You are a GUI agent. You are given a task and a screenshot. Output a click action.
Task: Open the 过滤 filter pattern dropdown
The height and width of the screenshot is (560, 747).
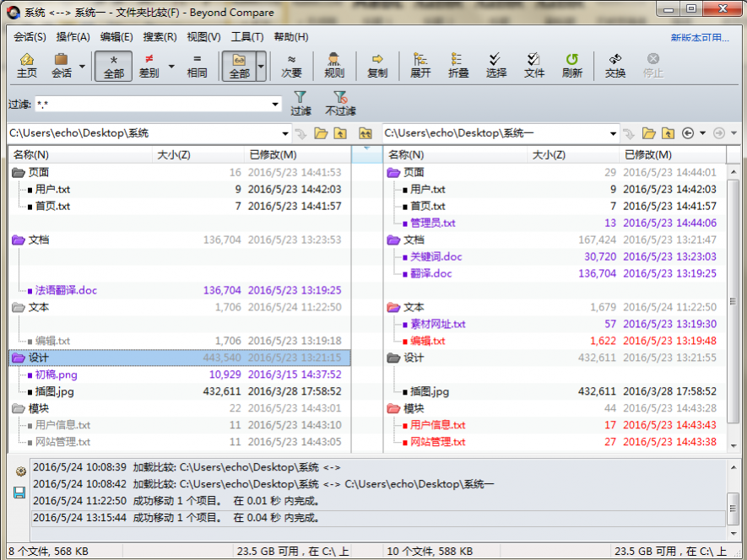pos(275,105)
